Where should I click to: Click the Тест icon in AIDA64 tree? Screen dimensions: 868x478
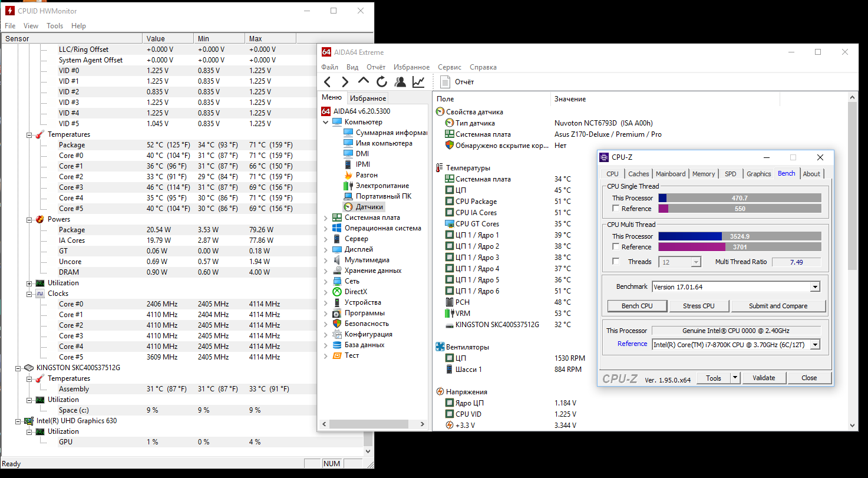(x=337, y=355)
